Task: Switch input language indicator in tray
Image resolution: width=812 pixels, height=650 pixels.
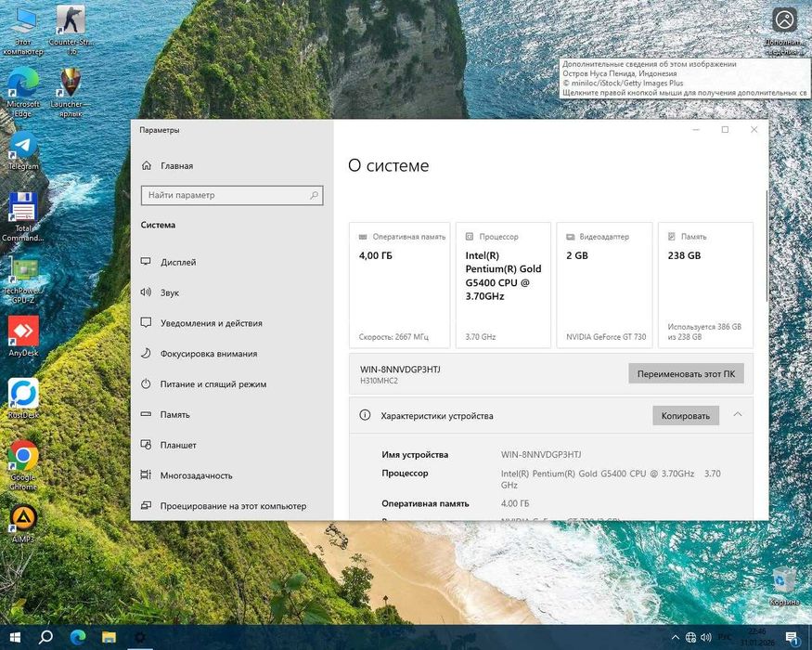Action: 725,637
